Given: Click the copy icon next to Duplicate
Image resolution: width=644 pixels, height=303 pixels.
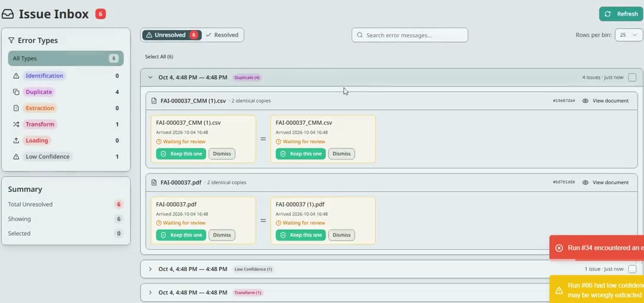Looking at the screenshot, I should [16, 92].
